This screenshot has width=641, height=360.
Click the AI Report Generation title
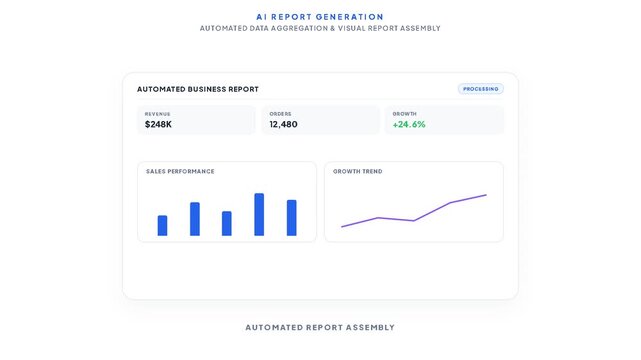coord(320,17)
